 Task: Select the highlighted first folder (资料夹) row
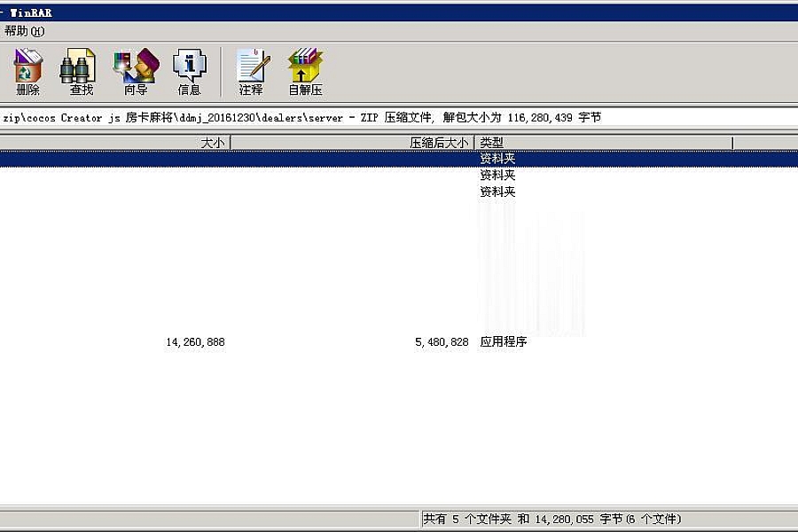tap(399, 159)
